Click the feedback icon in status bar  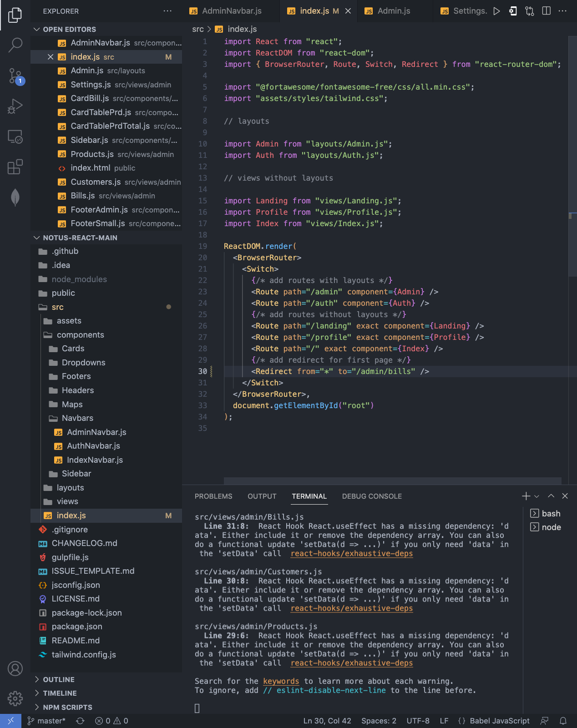[544, 721]
